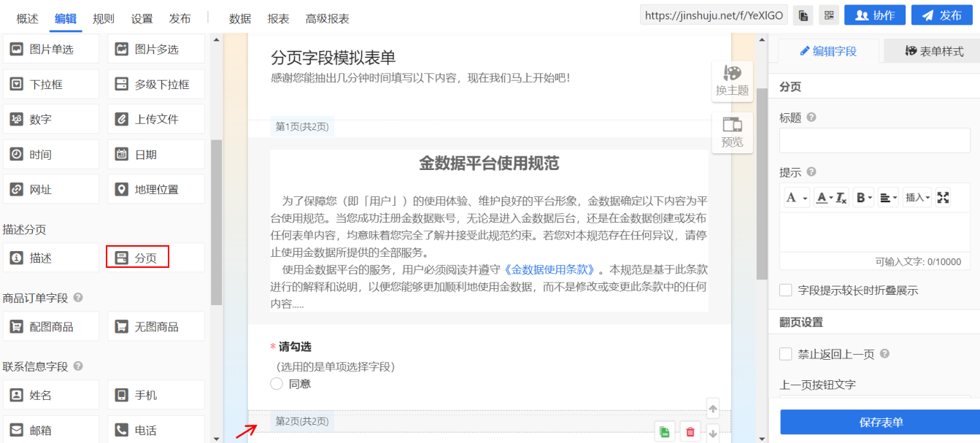Add a 姓名 name field

coord(51,396)
